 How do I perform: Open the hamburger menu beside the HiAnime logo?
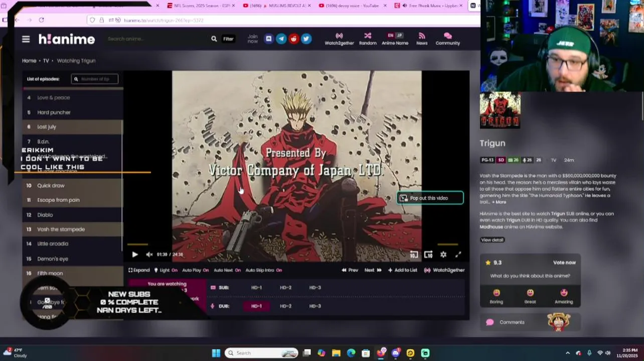coord(26,39)
